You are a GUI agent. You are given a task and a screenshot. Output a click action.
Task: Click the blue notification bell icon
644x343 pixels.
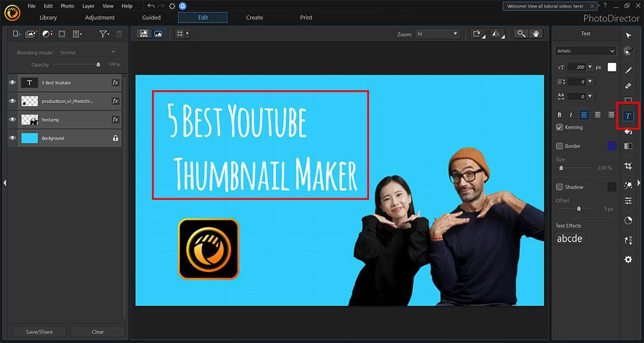[x=183, y=6]
